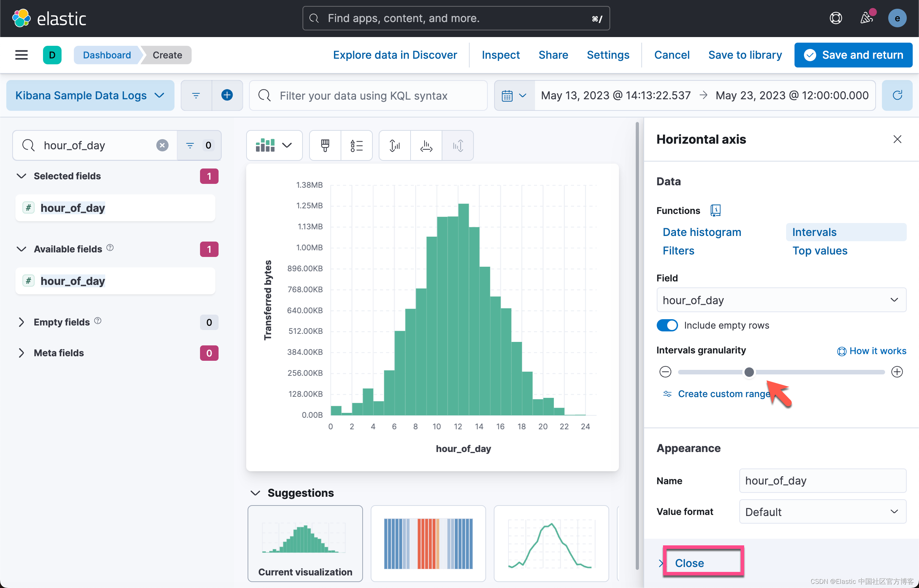This screenshot has width=919, height=588.
Task: Click the Name input with hour_of_day
Action: coord(822,480)
